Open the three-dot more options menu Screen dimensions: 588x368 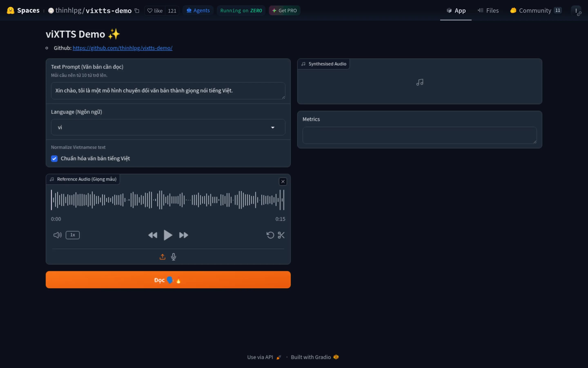576,10
